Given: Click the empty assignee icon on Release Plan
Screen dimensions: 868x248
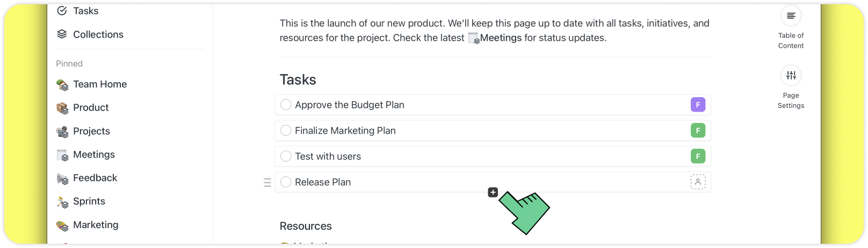Looking at the screenshot, I should [698, 182].
